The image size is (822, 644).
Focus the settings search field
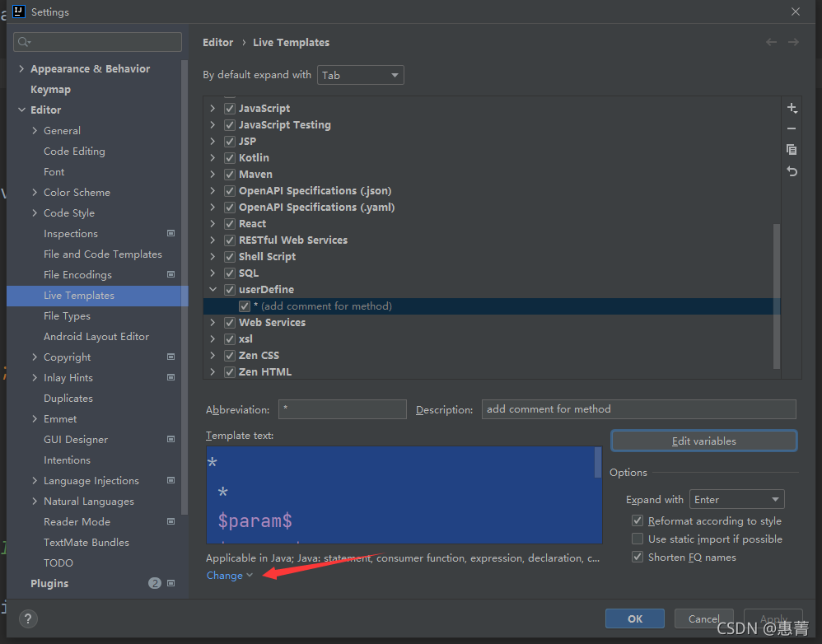(x=97, y=42)
